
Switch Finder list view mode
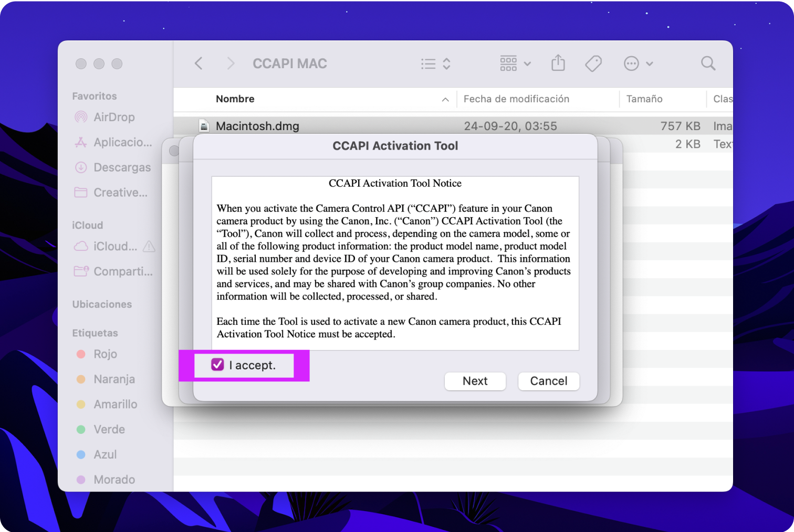point(436,63)
